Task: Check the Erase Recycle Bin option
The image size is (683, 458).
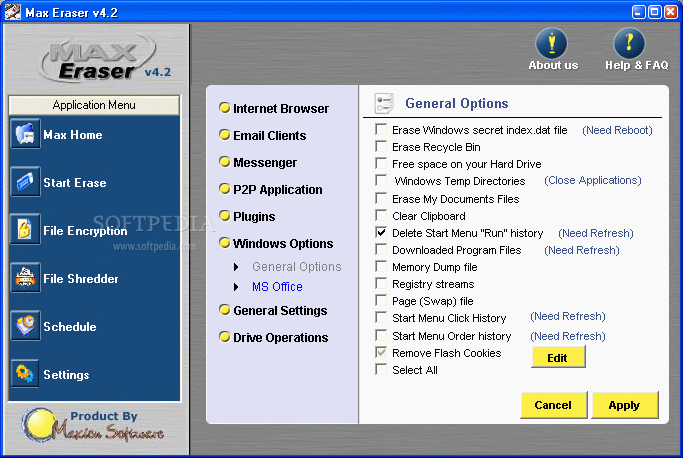Action: click(x=381, y=146)
